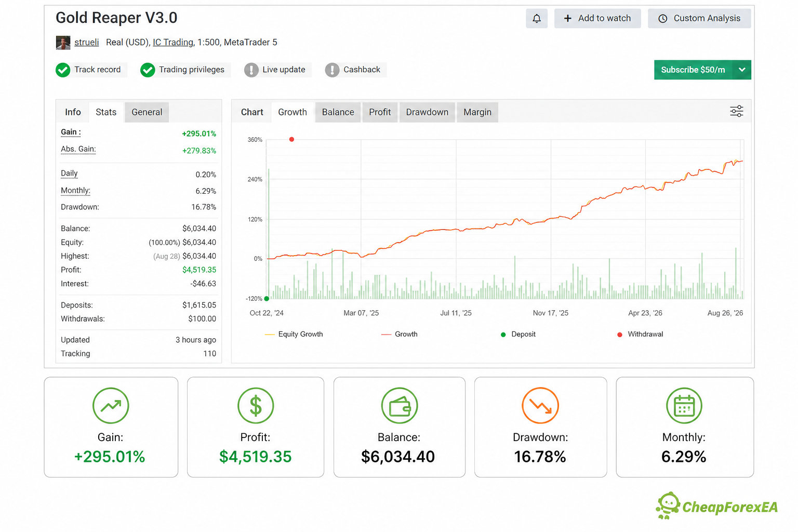Expand the Subscribe dropdown arrow

(x=742, y=70)
